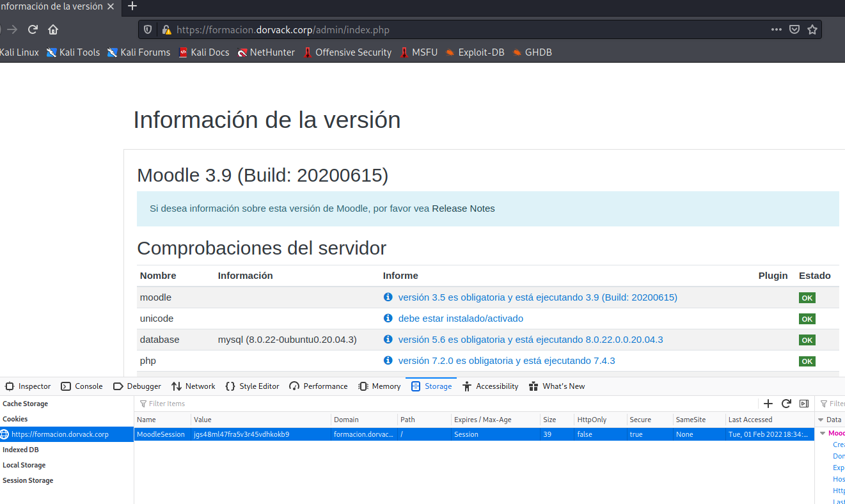This screenshot has width=845, height=504.
Task: Switch to the Debugger devtools tab
Action: click(137, 386)
